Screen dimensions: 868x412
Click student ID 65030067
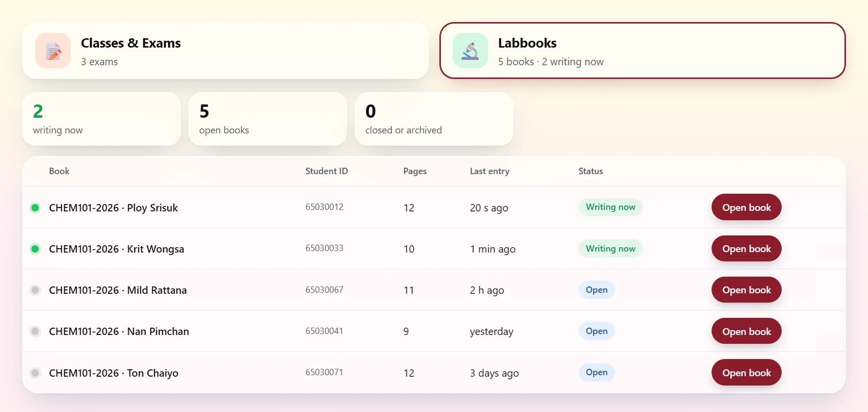click(324, 290)
